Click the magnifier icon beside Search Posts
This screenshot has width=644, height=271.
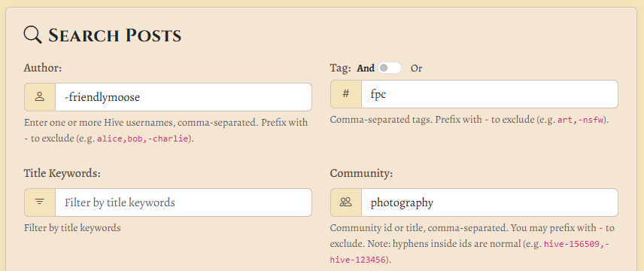point(33,35)
